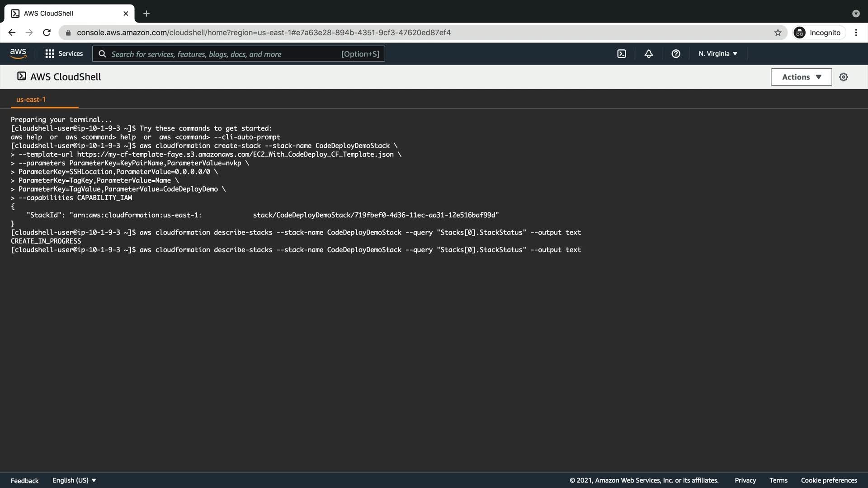Screen dimensions: 868x488
Task: Open CloudShell from the navbar icon
Action: (x=622, y=54)
